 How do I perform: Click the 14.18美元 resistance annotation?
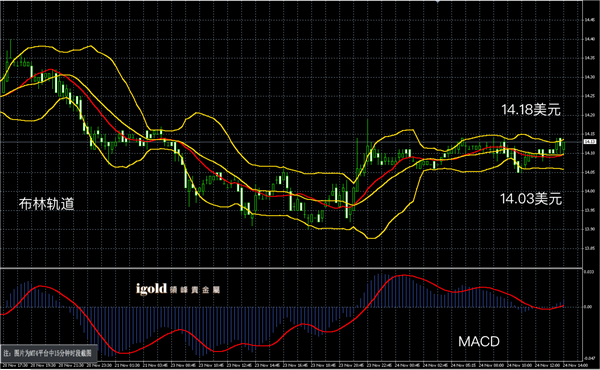[x=531, y=110]
